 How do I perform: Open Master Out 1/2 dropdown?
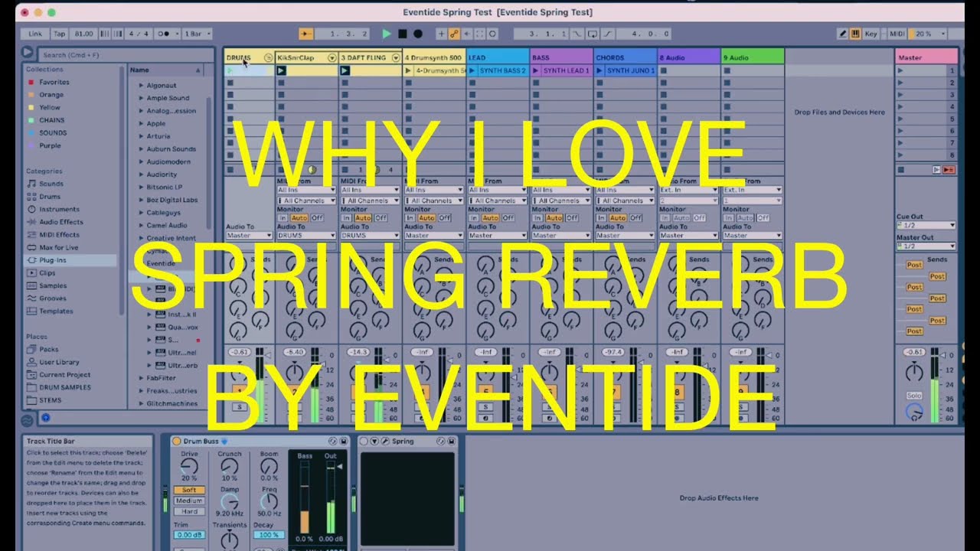[x=926, y=246]
